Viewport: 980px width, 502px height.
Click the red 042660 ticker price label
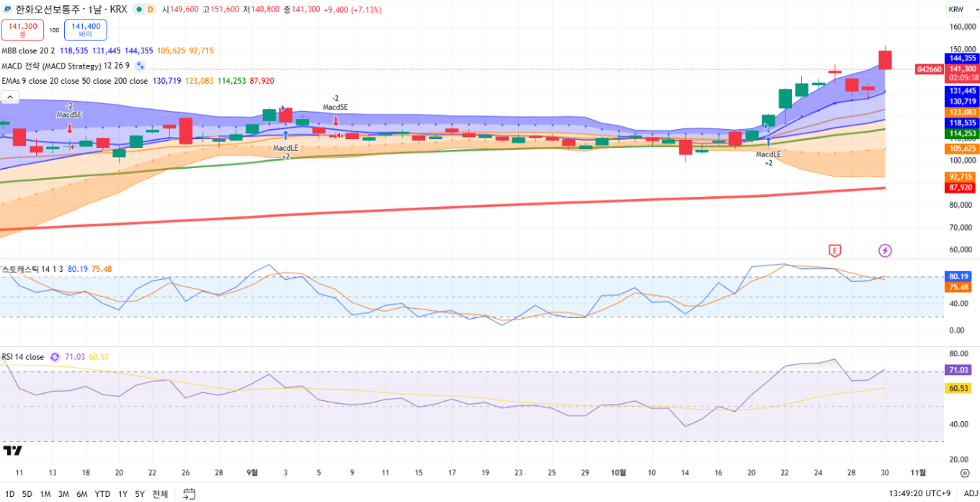pyautogui.click(x=929, y=69)
